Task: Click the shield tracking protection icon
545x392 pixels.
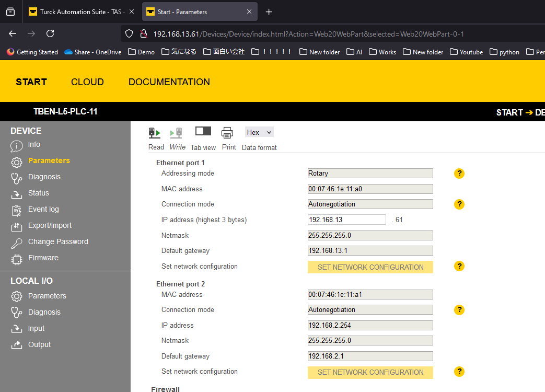Action: (x=129, y=33)
